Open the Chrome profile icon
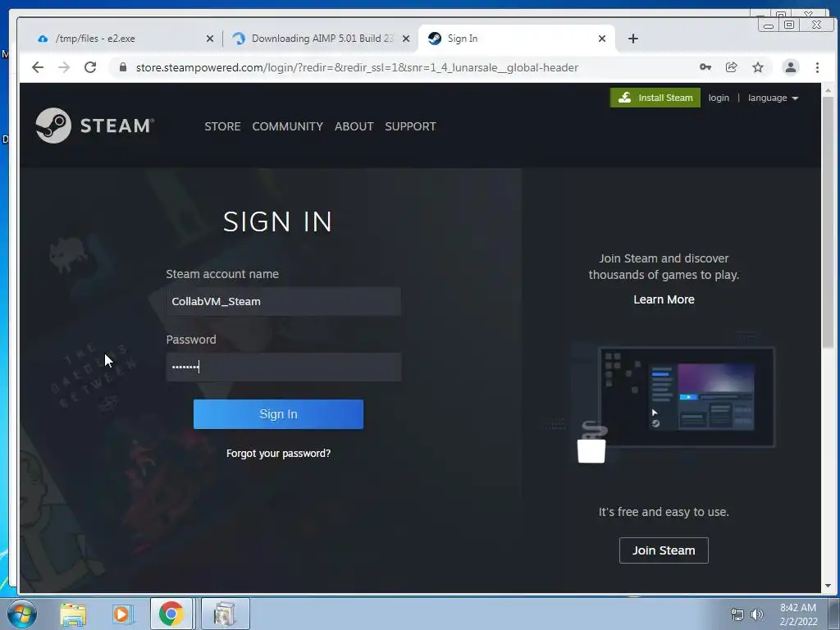 click(790, 67)
